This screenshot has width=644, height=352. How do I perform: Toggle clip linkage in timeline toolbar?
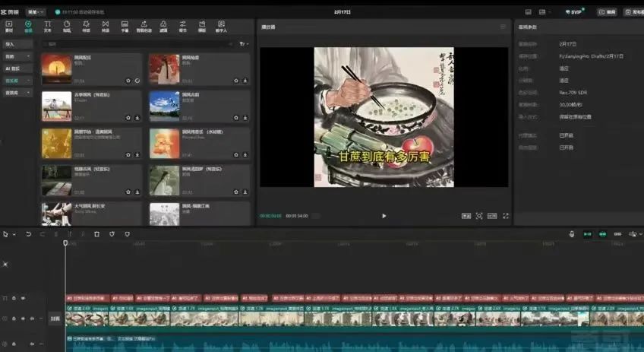click(617, 234)
